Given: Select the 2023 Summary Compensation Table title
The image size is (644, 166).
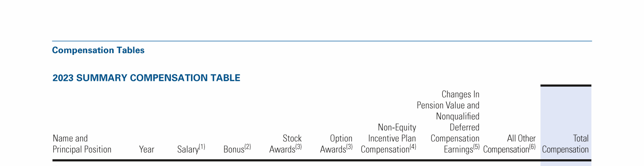Looking at the screenshot, I should tap(146, 78).
